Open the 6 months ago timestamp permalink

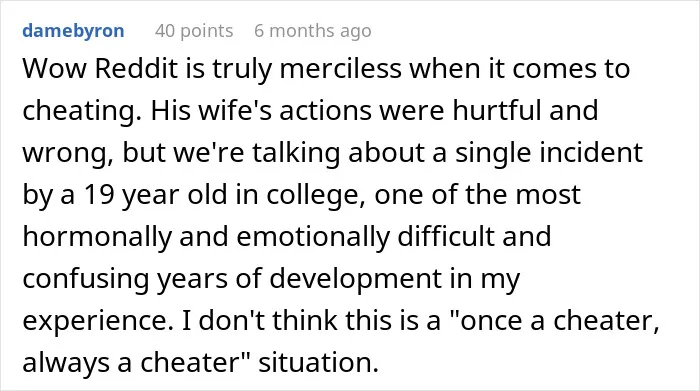312,31
